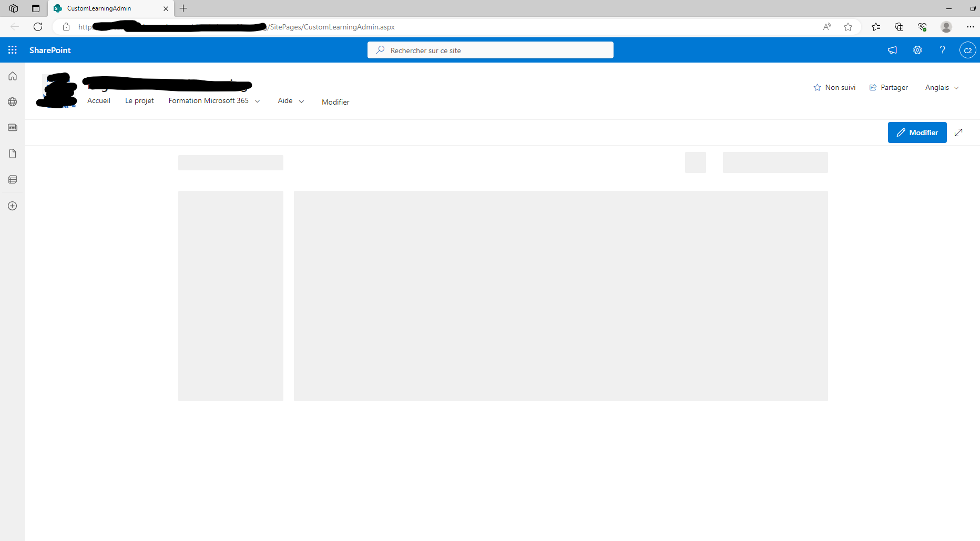Toggle site following with the Non suivi star

834,87
